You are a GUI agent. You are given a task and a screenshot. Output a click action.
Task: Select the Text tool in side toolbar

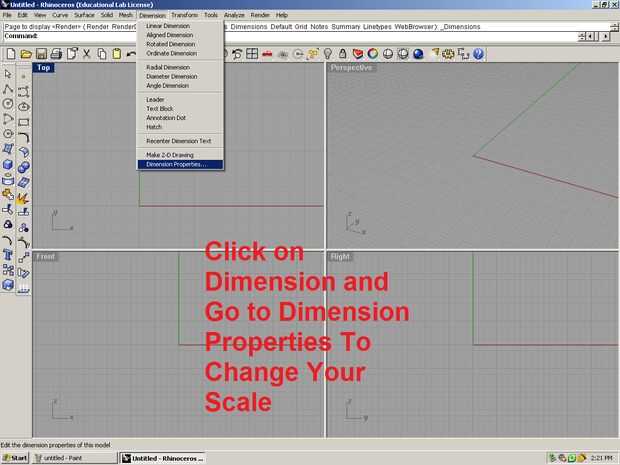pyautogui.click(x=8, y=255)
